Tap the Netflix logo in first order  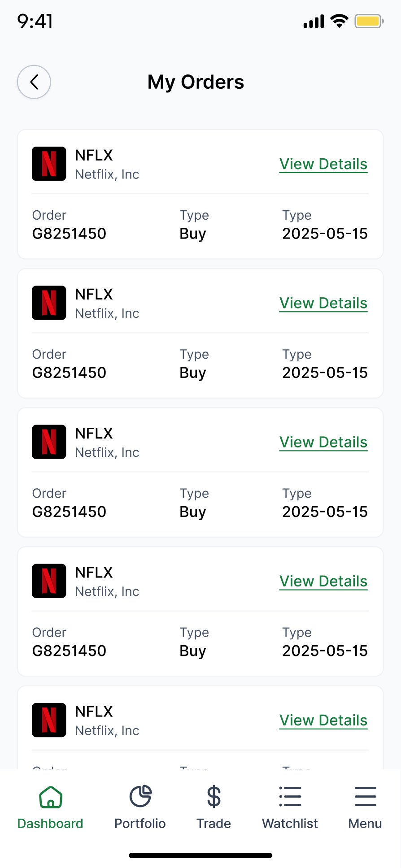click(49, 164)
